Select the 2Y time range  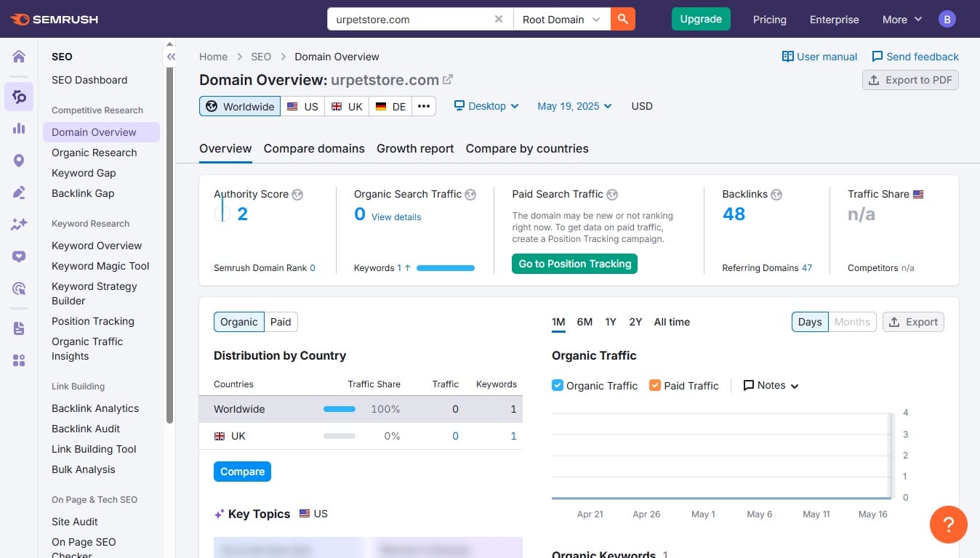click(635, 322)
